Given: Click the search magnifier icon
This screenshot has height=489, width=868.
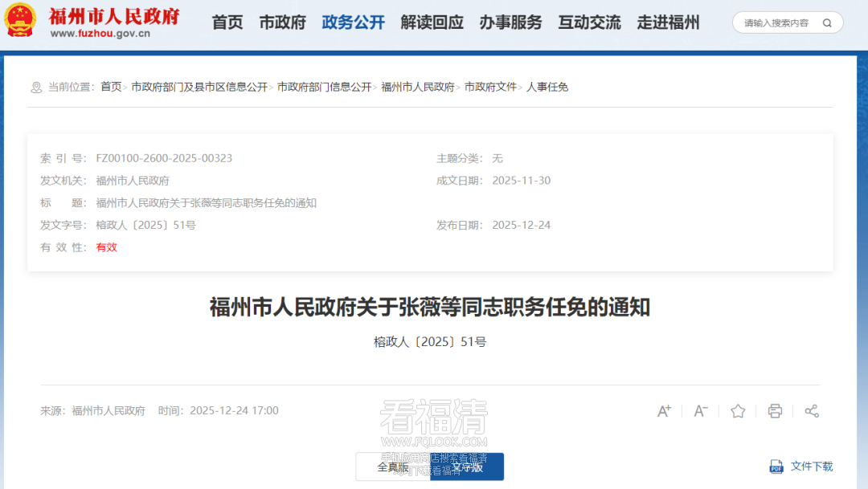Looking at the screenshot, I should tap(827, 22).
